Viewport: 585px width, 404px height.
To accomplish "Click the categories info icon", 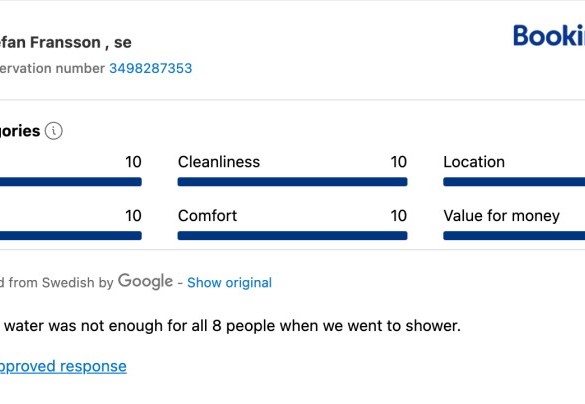I will (x=54, y=131).
